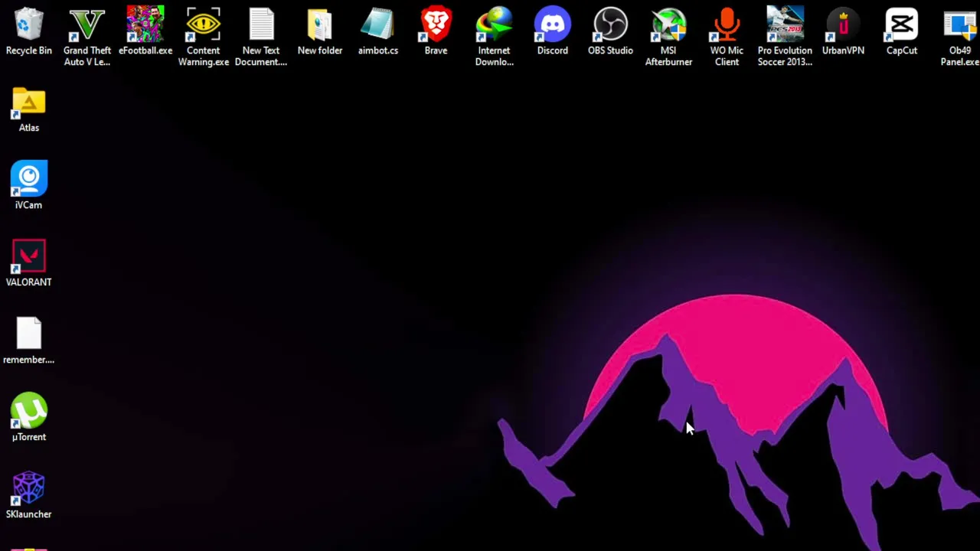Select the Discord shortcut
Image resolution: width=980 pixels, height=551 pixels.
point(553,31)
